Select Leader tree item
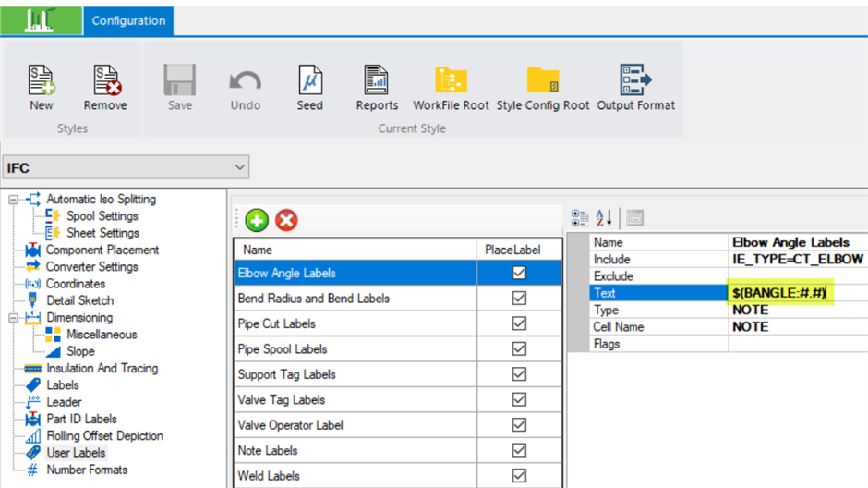This screenshot has width=868, height=488. [65, 402]
